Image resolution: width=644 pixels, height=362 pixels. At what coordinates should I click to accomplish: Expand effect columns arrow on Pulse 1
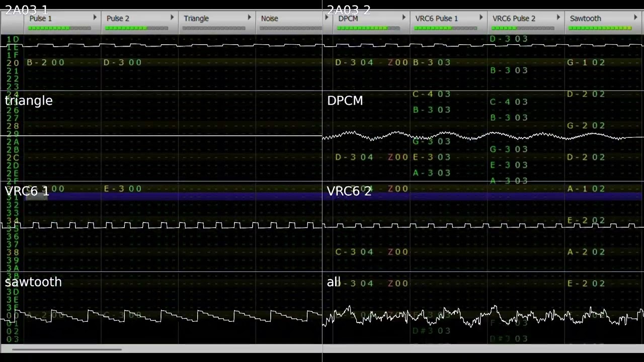tap(95, 18)
